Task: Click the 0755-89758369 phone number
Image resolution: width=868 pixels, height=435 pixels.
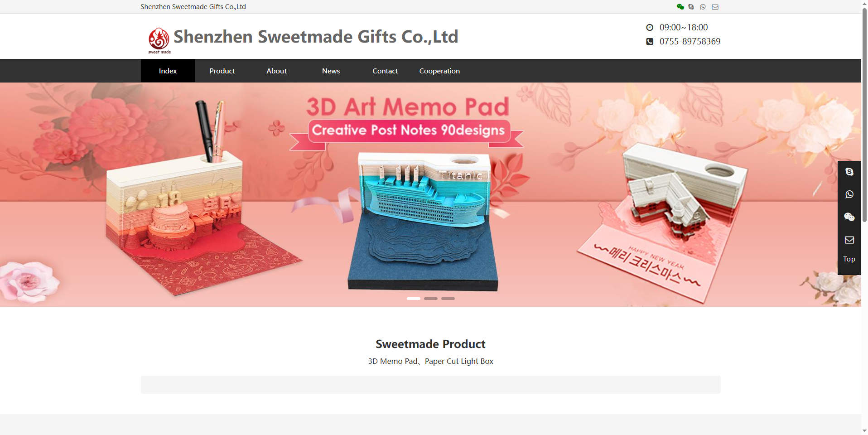Action: pos(690,41)
